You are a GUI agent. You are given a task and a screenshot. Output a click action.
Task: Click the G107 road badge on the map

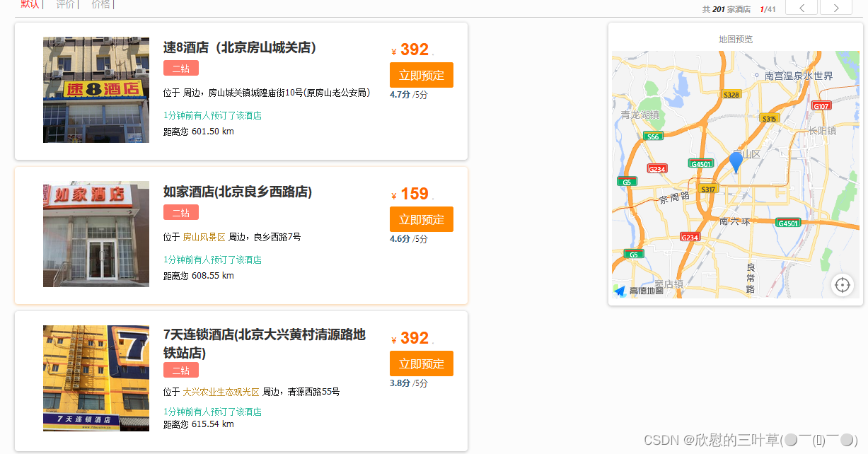click(x=821, y=106)
